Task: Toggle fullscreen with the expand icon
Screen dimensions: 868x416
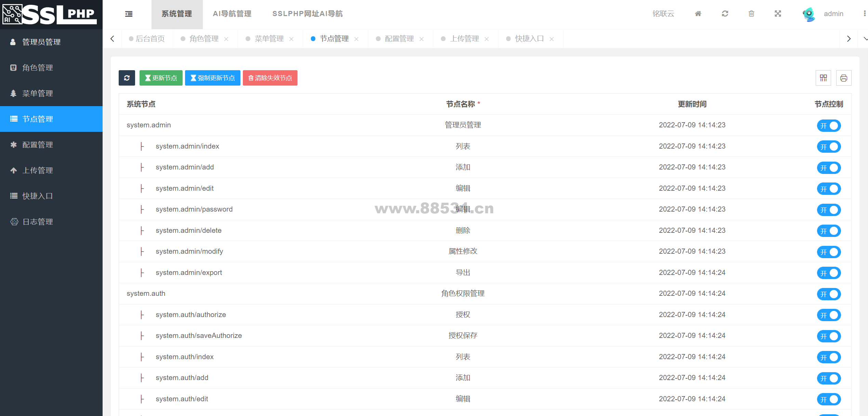Action: click(x=778, y=14)
